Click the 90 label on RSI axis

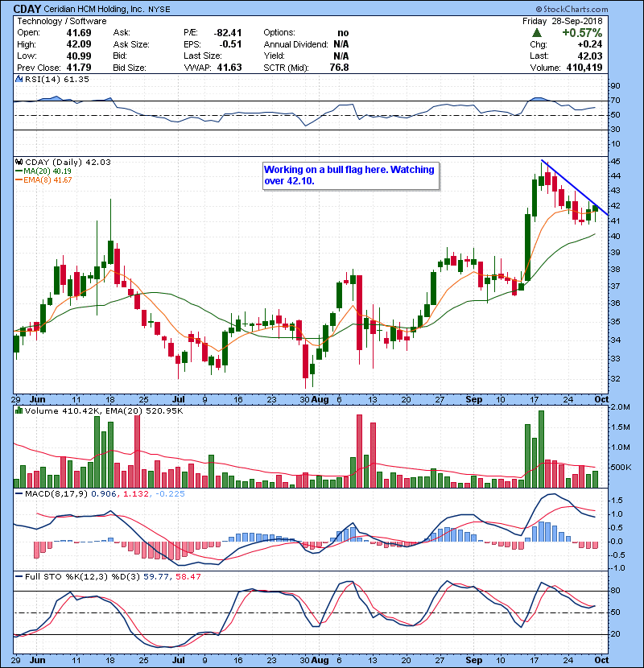point(616,85)
